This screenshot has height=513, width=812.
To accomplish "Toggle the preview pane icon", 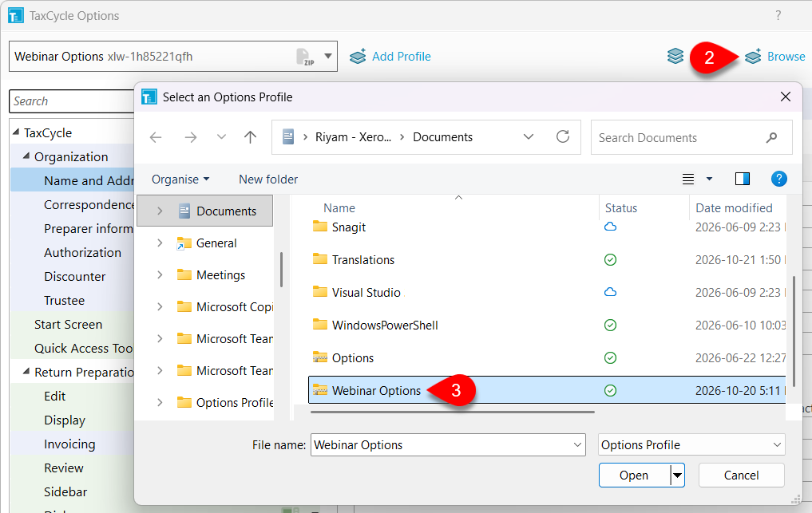I will pyautogui.click(x=743, y=179).
